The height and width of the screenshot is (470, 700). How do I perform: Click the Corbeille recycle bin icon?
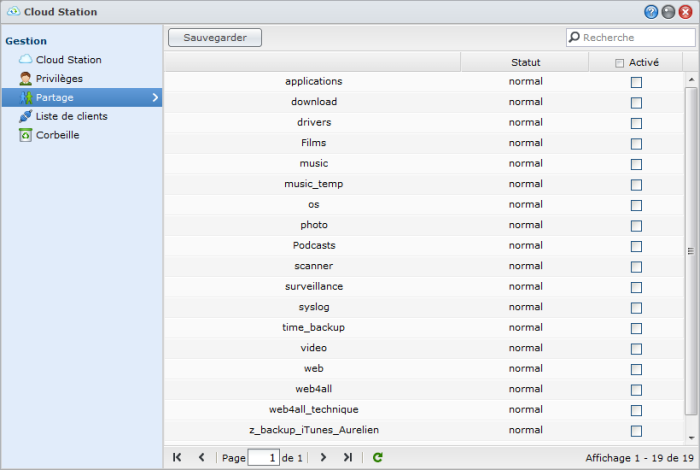pos(25,135)
